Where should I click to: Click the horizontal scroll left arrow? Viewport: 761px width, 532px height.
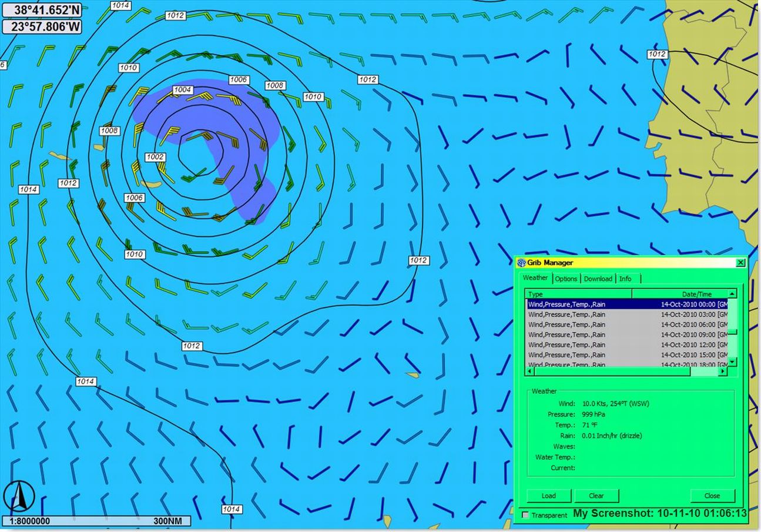point(530,372)
